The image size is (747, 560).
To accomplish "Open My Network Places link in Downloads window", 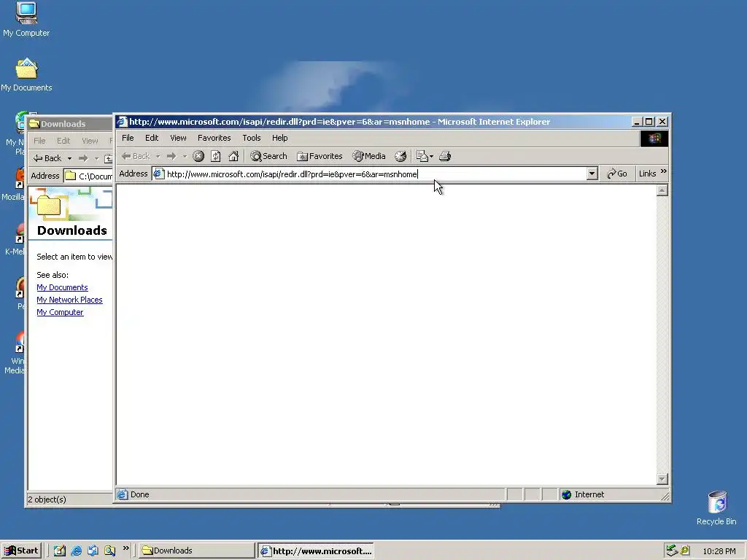I will (x=69, y=300).
